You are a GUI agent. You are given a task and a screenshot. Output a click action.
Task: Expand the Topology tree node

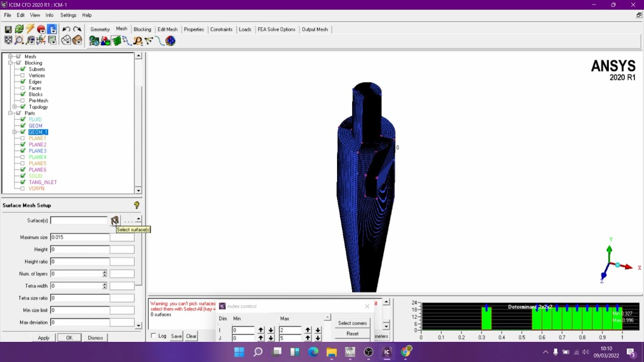pos(15,107)
